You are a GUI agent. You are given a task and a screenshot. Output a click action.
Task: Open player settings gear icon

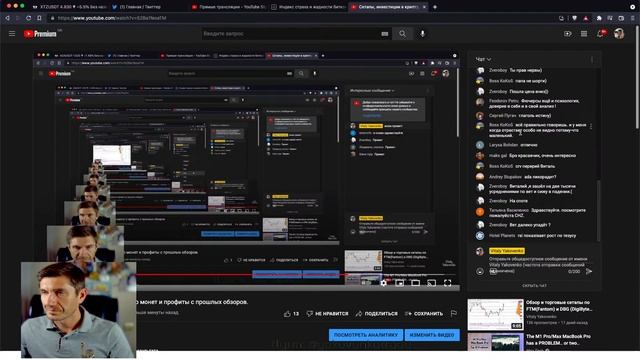pos(383,283)
